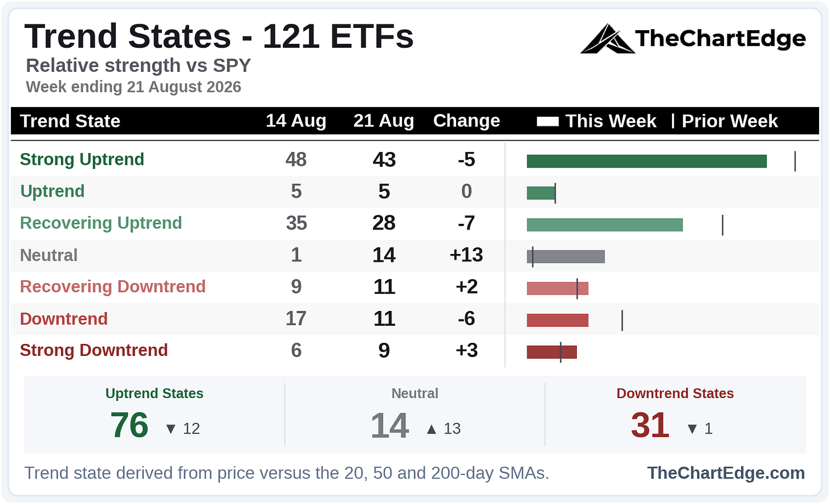Screen dimensions: 830x504
Task: Select the Change column header
Action: point(466,121)
